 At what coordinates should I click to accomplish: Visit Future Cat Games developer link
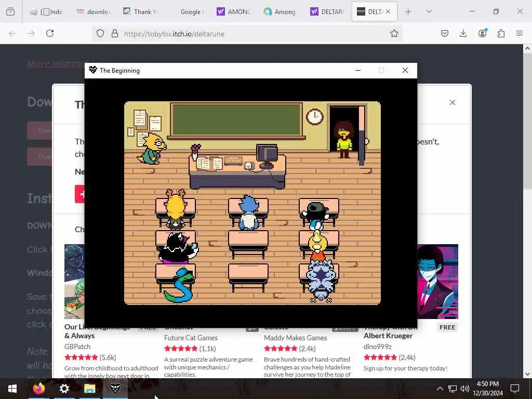(x=191, y=338)
